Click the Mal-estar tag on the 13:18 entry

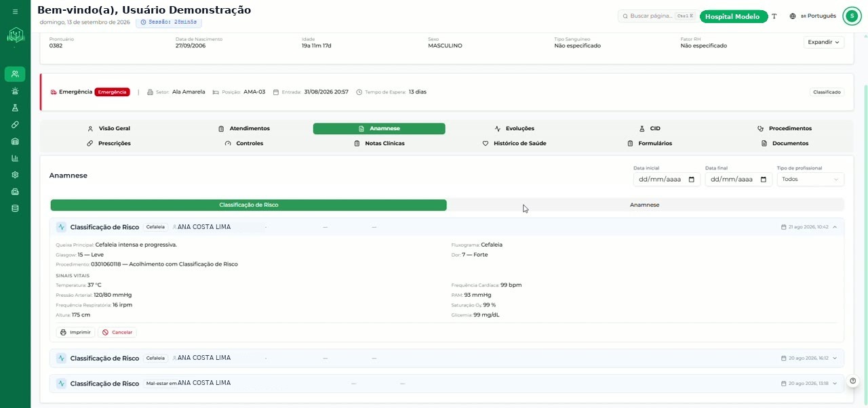click(161, 384)
